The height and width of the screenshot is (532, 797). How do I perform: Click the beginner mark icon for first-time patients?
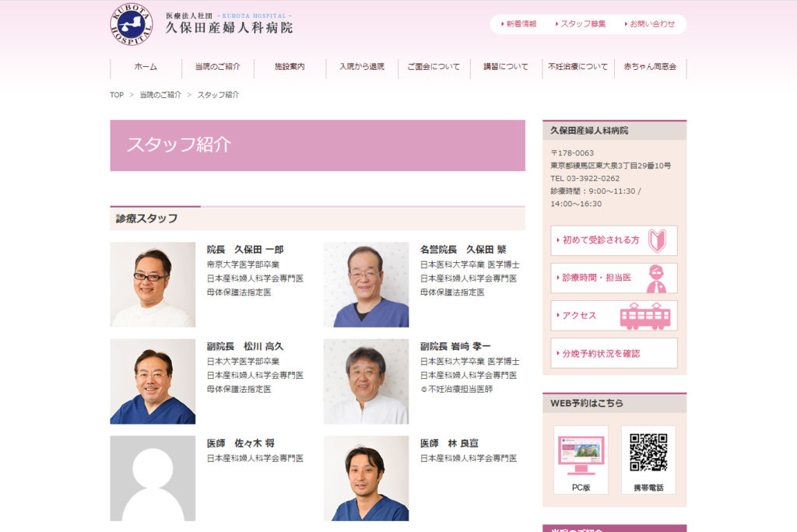pyautogui.click(x=657, y=240)
